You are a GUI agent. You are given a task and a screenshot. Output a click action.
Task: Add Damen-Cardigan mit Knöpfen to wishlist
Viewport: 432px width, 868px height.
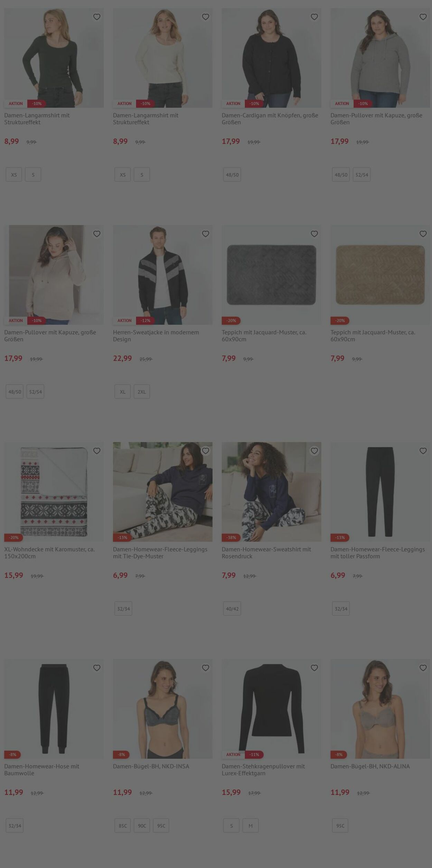point(314,17)
